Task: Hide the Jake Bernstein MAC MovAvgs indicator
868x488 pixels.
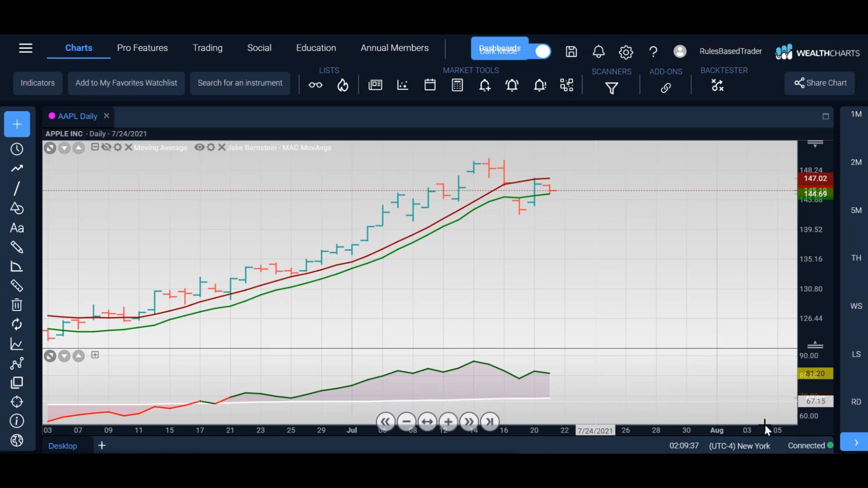Action: [199, 147]
